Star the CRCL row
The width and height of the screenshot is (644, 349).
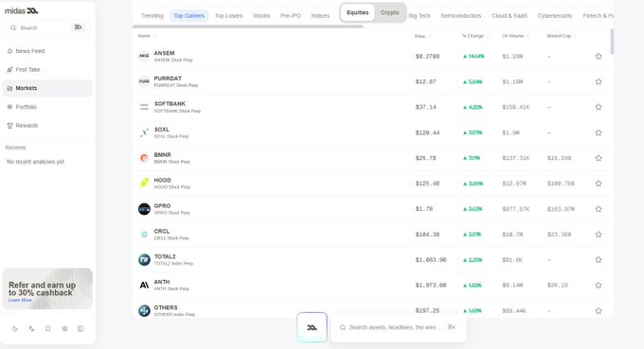tap(599, 235)
